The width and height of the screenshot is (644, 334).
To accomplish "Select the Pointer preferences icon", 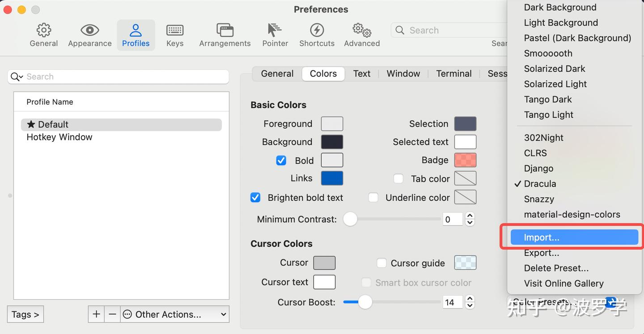I will pyautogui.click(x=275, y=35).
